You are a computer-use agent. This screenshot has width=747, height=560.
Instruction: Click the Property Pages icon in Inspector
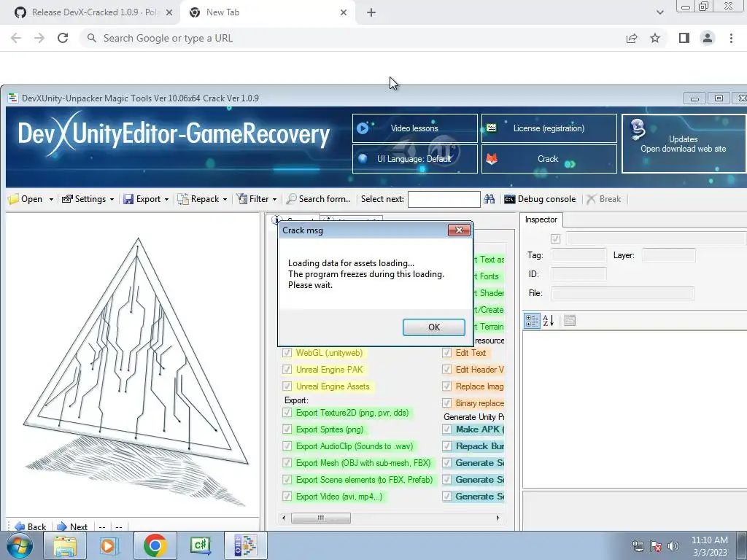[570, 321]
